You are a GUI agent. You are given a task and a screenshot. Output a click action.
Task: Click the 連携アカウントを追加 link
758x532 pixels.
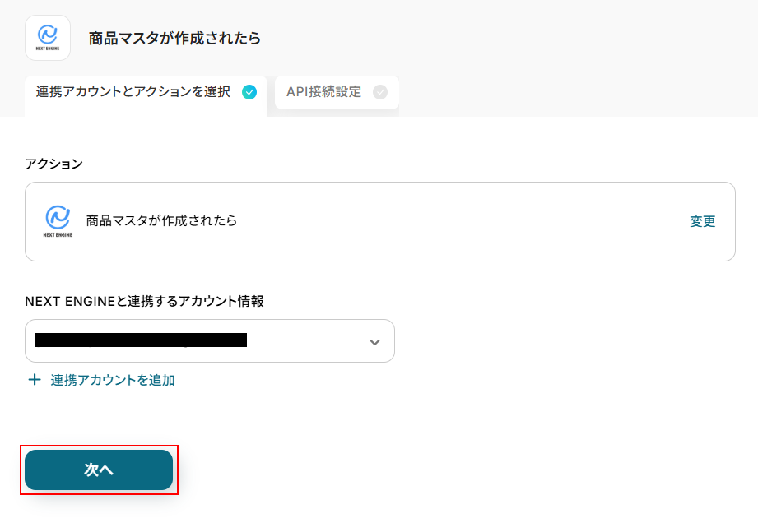pyautogui.click(x=113, y=380)
